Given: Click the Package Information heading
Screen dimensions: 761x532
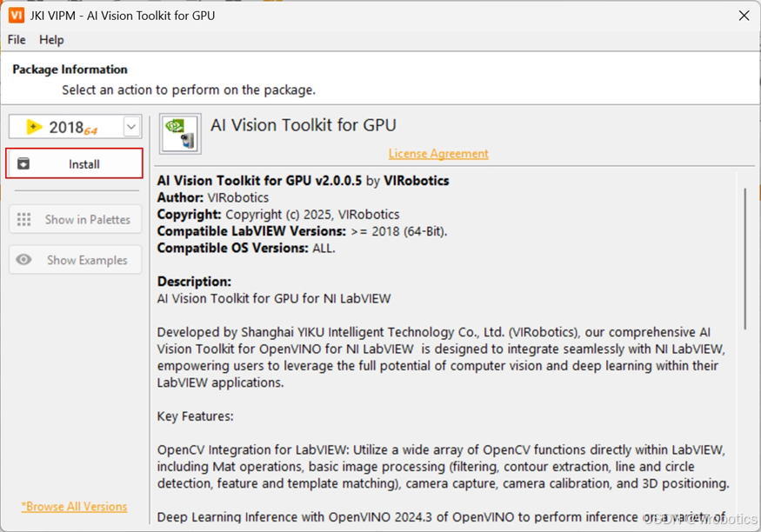Looking at the screenshot, I should (70, 70).
